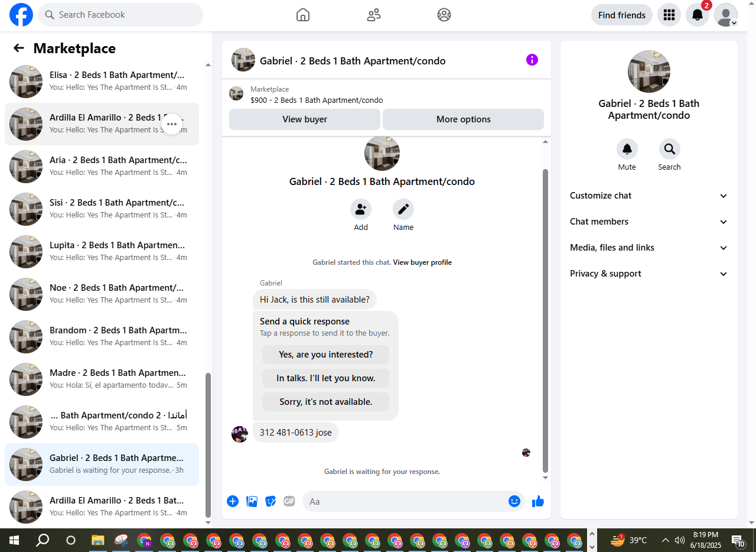This screenshot has width=756, height=552.
Task: Click the Name edit pencil icon
Action: tap(403, 209)
